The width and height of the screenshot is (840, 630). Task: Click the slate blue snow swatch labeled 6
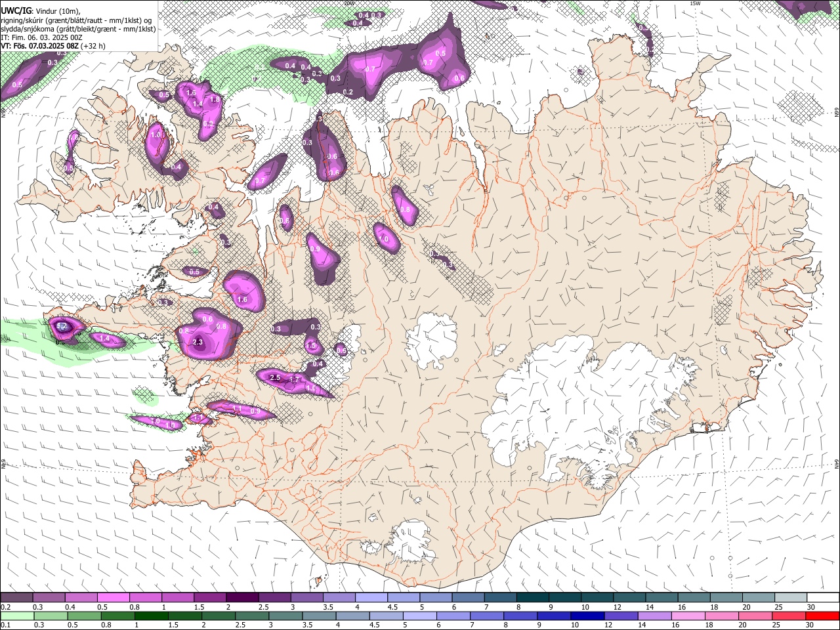coord(468,597)
